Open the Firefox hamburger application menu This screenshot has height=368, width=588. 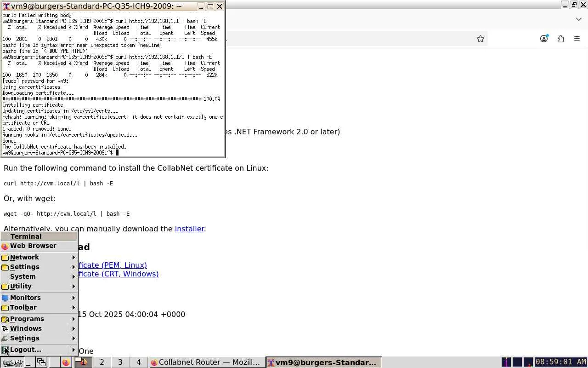[x=577, y=39]
